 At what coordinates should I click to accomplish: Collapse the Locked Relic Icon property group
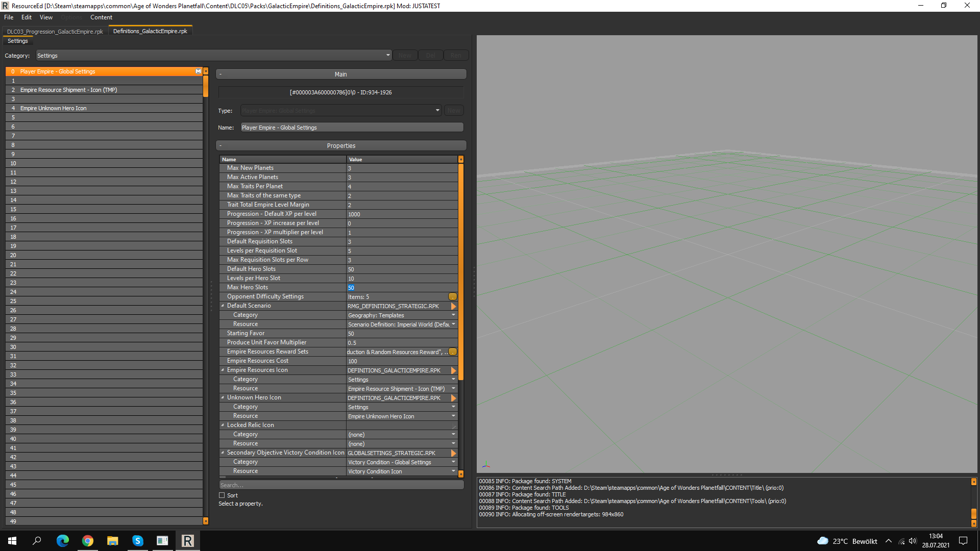(x=223, y=425)
